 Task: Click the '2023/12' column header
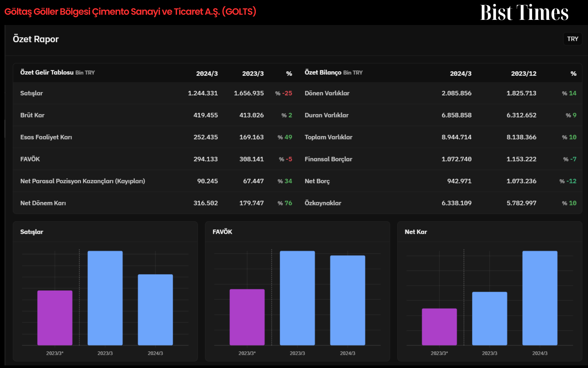(524, 74)
